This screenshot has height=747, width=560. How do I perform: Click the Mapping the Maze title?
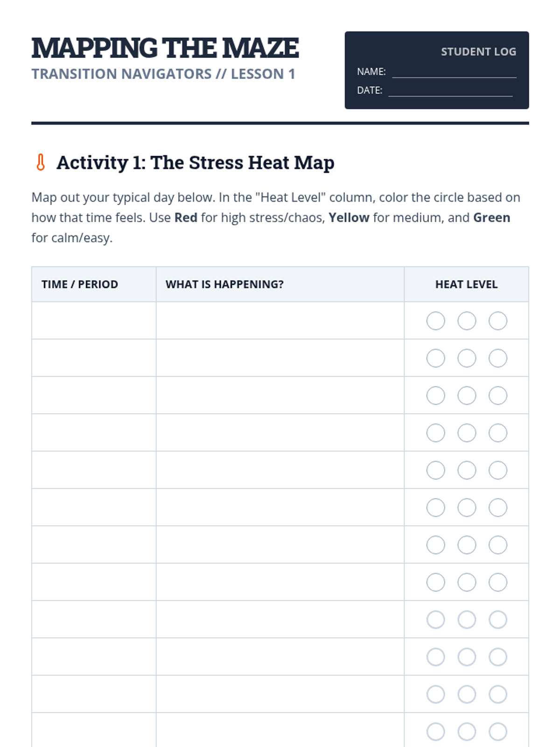[x=165, y=48]
